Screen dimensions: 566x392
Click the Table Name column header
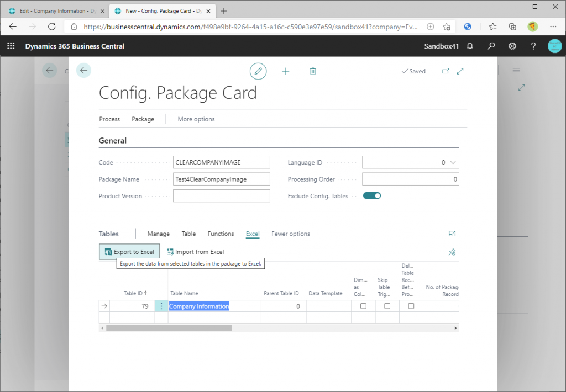(184, 293)
